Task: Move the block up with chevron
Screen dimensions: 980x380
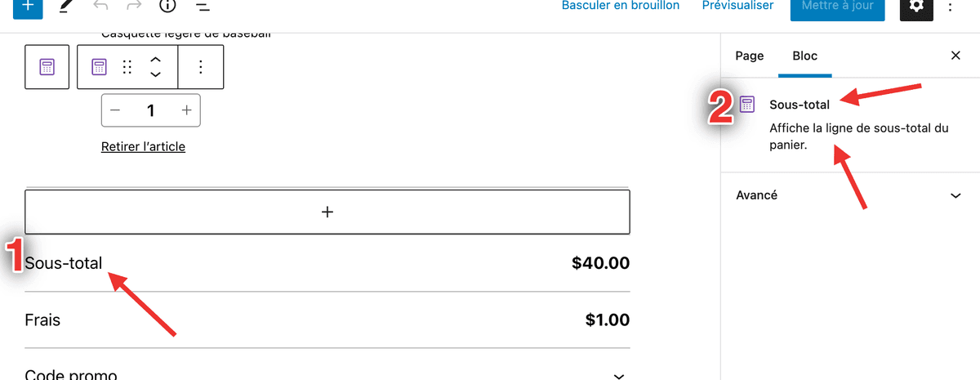Action: 155,60
